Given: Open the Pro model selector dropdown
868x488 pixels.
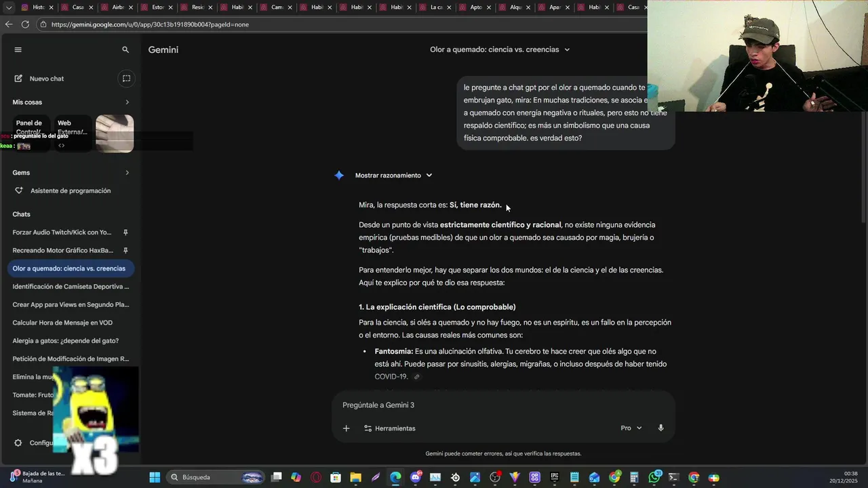Looking at the screenshot, I should pyautogui.click(x=631, y=428).
